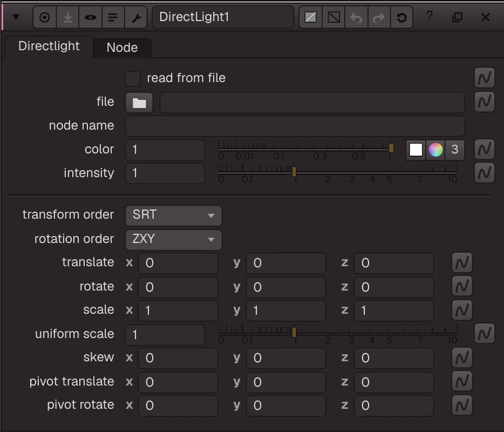Open animation menu for pivot rotate
The image size is (504, 432).
pyautogui.click(x=462, y=405)
